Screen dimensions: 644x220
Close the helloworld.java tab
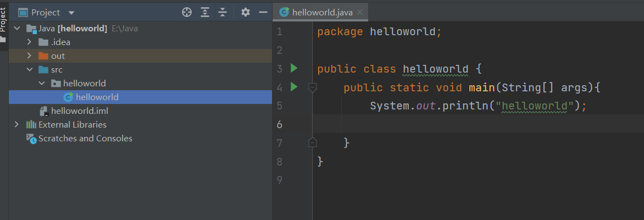(360, 12)
